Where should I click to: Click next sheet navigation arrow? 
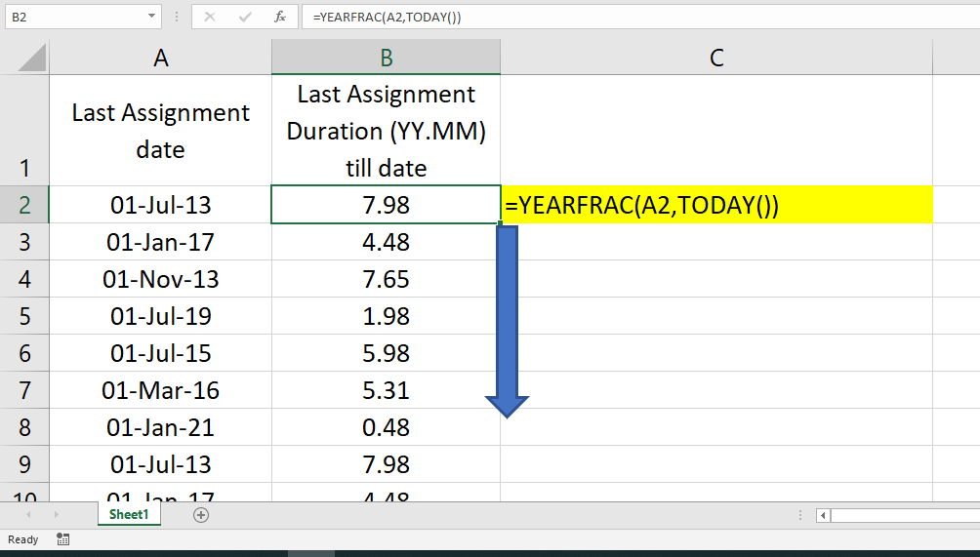point(57,514)
